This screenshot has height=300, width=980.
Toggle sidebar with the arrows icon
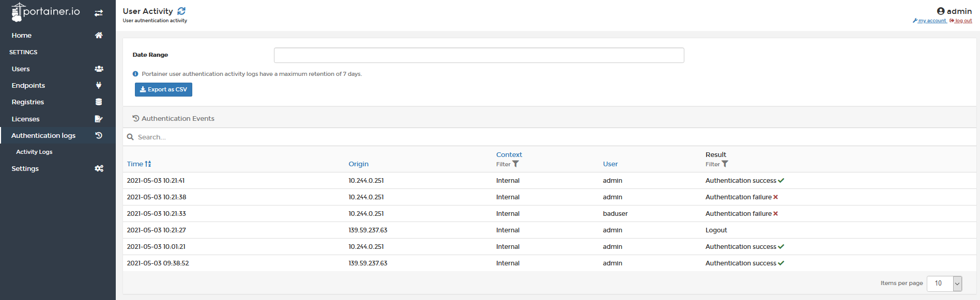click(99, 13)
